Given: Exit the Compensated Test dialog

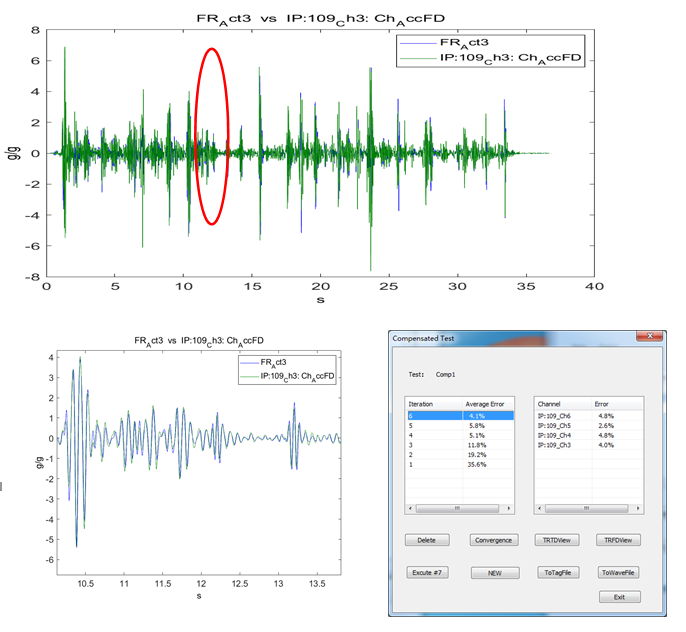Looking at the screenshot, I should pos(618,597).
